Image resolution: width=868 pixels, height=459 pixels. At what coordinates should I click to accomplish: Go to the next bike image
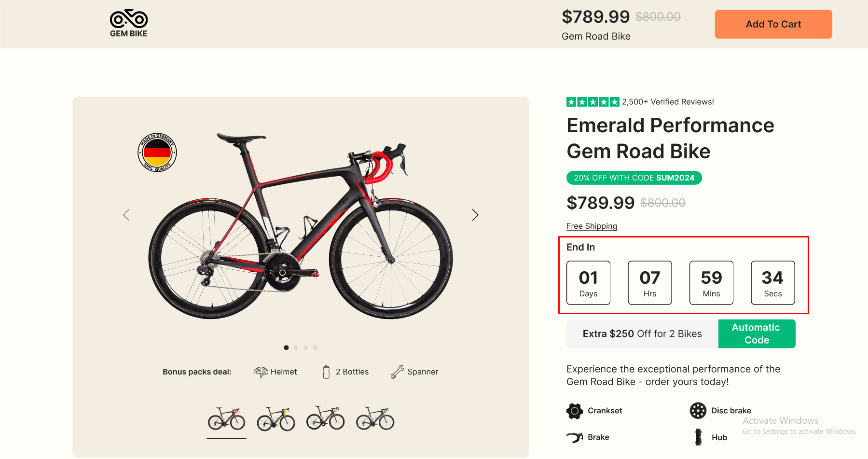tap(475, 215)
